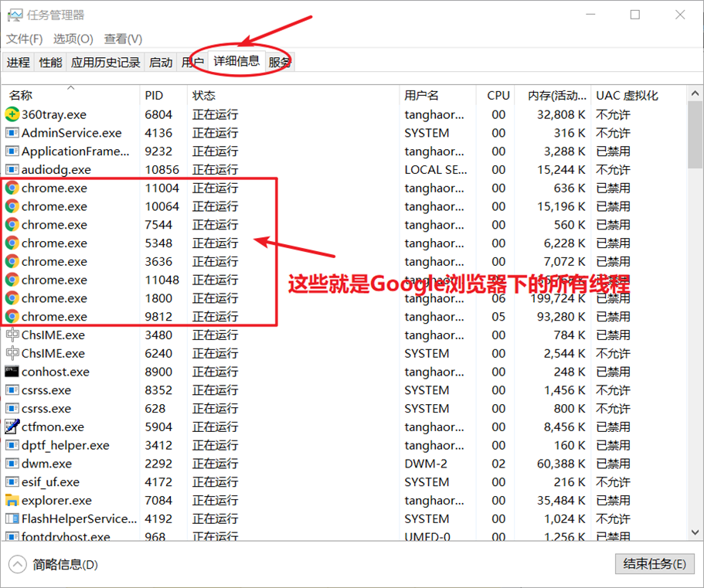
Task: Click Chrome icon for PID 5348
Action: pyautogui.click(x=12, y=243)
